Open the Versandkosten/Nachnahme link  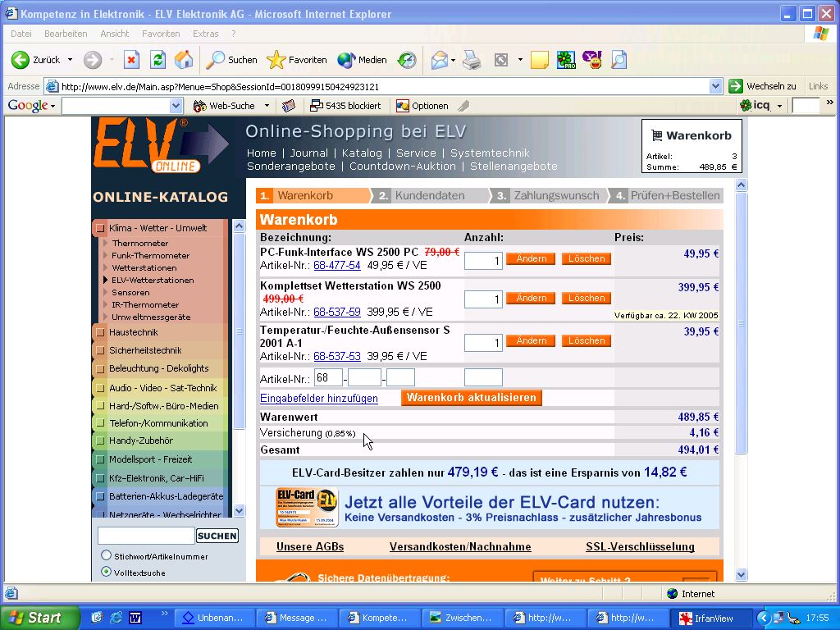[x=460, y=546]
